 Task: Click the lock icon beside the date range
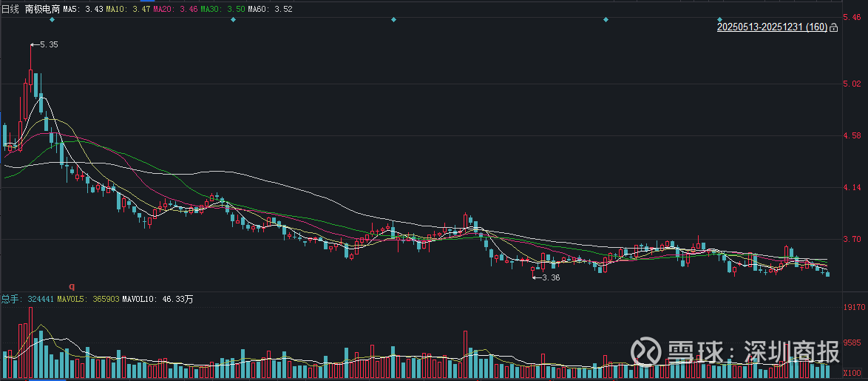(x=834, y=27)
